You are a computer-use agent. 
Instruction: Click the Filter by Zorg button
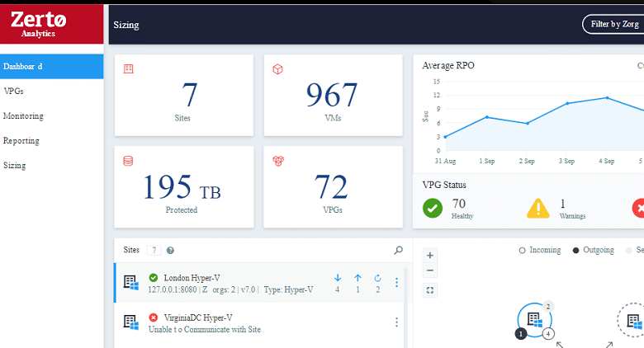pyautogui.click(x=613, y=24)
